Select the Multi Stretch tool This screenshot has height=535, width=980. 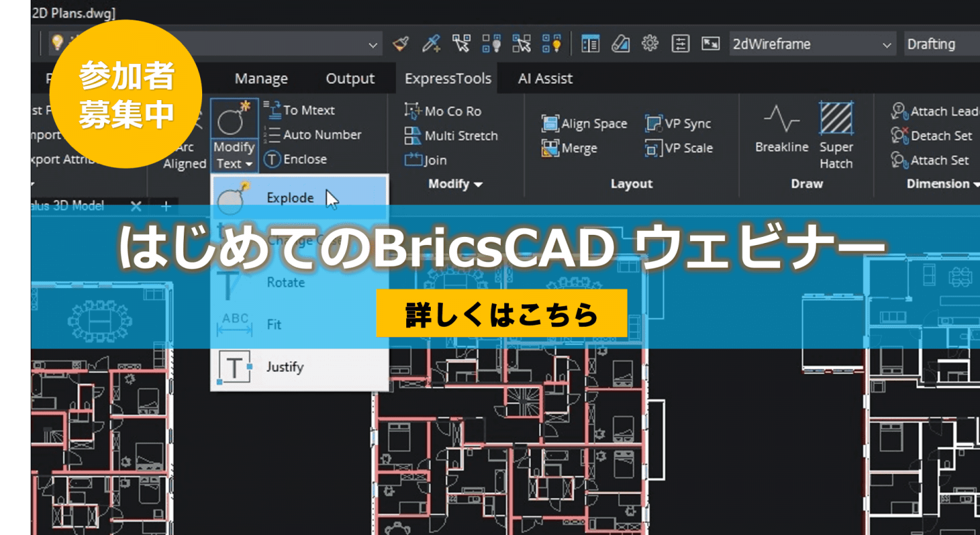(451, 135)
